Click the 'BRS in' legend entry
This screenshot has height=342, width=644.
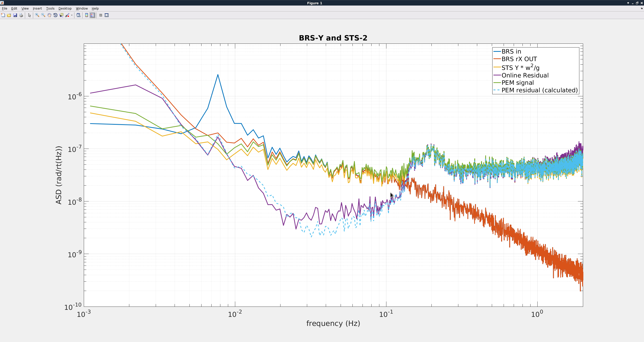pos(511,52)
